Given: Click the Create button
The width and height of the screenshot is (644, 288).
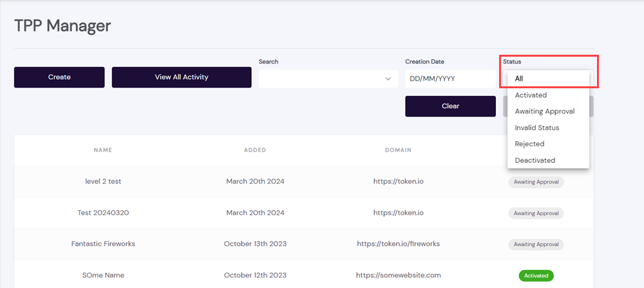Looking at the screenshot, I should coord(59,77).
